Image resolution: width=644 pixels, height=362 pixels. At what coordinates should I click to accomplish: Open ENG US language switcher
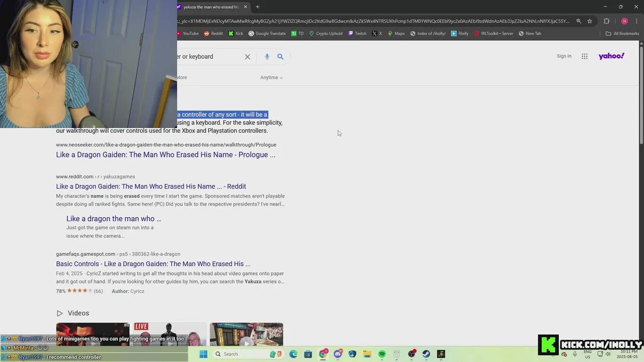(588, 354)
